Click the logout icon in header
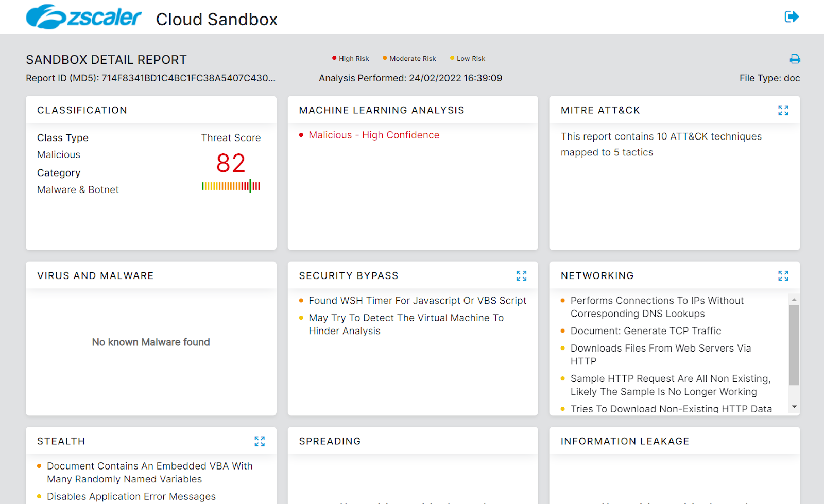 [792, 17]
